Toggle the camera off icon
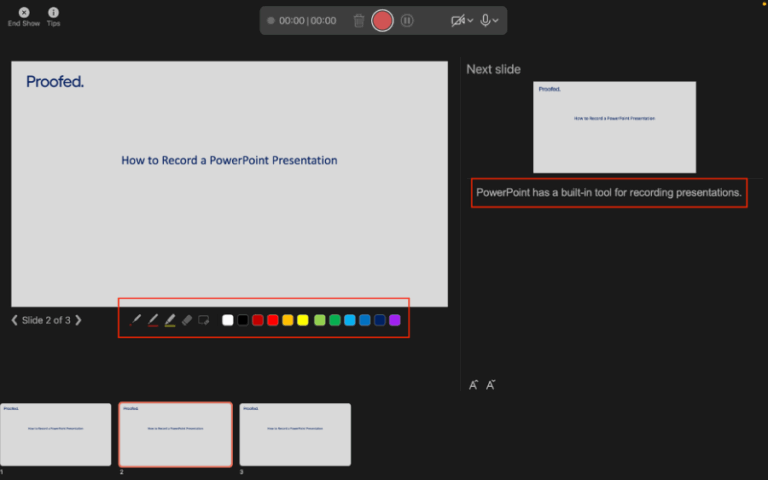768x480 pixels. pyautogui.click(x=457, y=21)
